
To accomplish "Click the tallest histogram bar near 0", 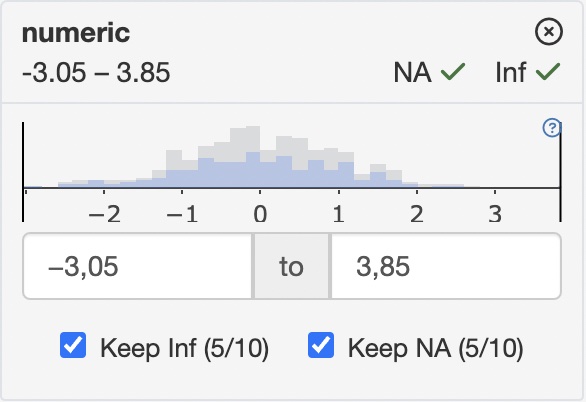I will point(253,157).
